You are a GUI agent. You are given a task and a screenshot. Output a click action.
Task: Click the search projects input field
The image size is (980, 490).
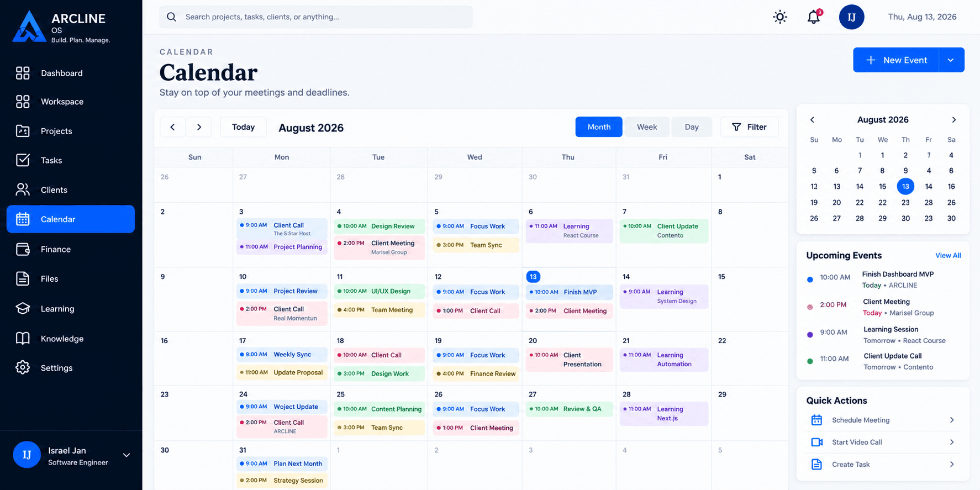coord(316,17)
